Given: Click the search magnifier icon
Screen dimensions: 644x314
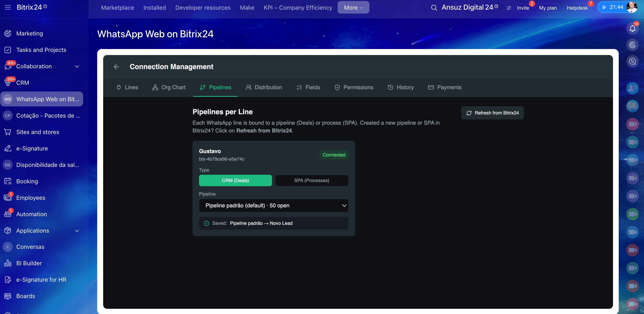Looking at the screenshot, I should 434,8.
